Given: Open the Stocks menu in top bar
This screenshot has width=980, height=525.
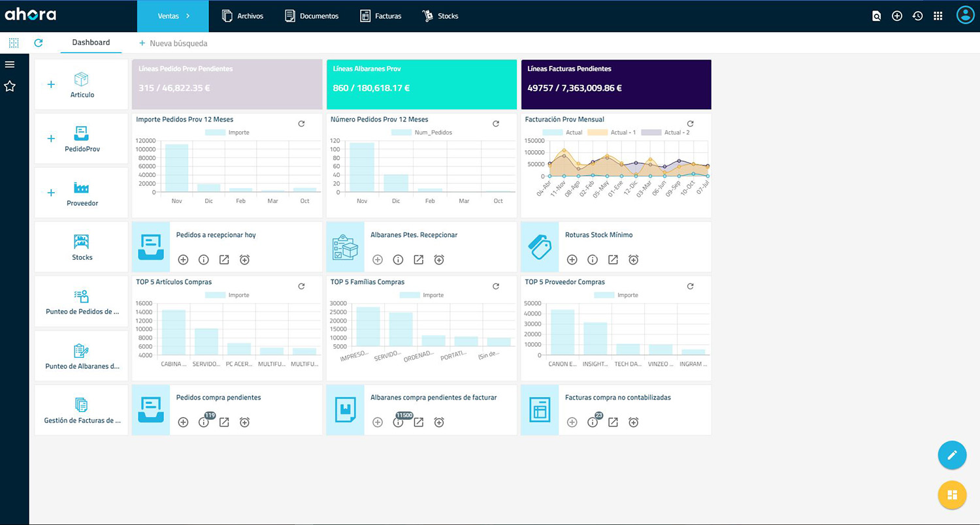Looking at the screenshot, I should (x=440, y=16).
